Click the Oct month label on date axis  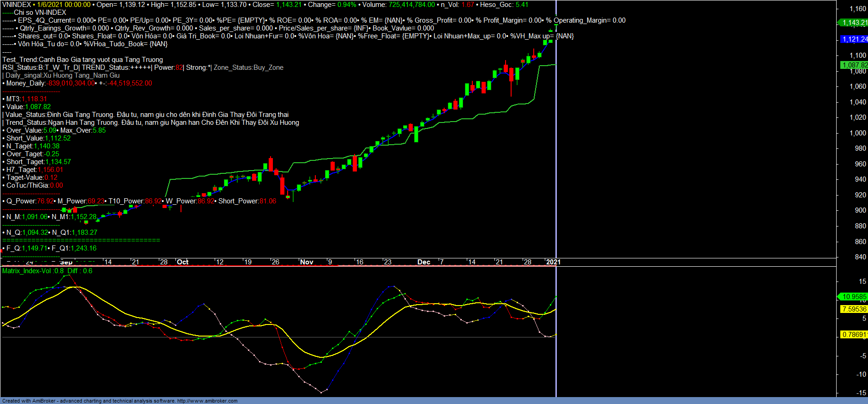(x=183, y=262)
